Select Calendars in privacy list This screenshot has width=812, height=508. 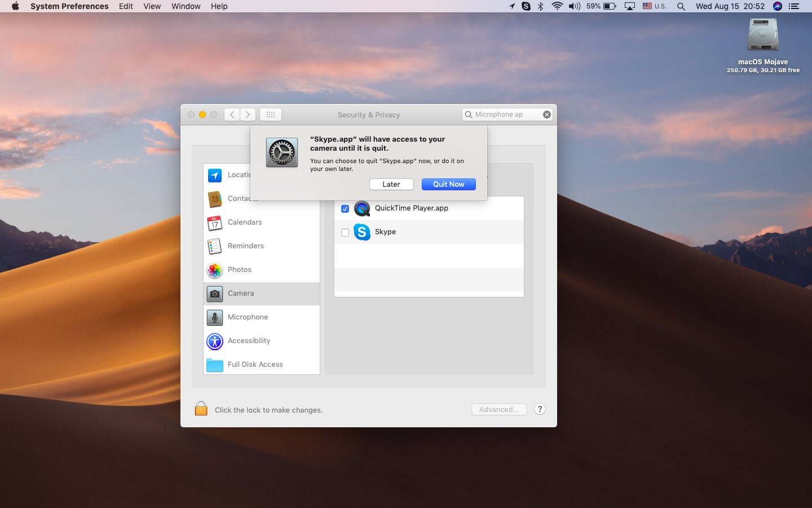(x=262, y=222)
